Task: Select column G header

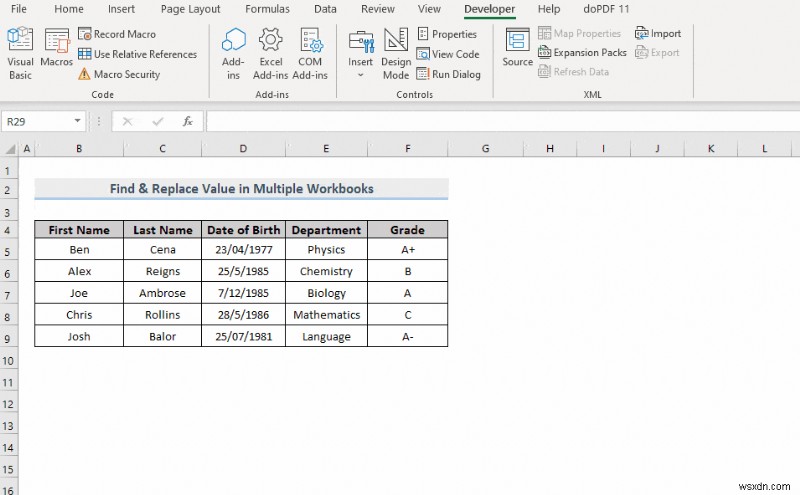Action: [x=485, y=149]
